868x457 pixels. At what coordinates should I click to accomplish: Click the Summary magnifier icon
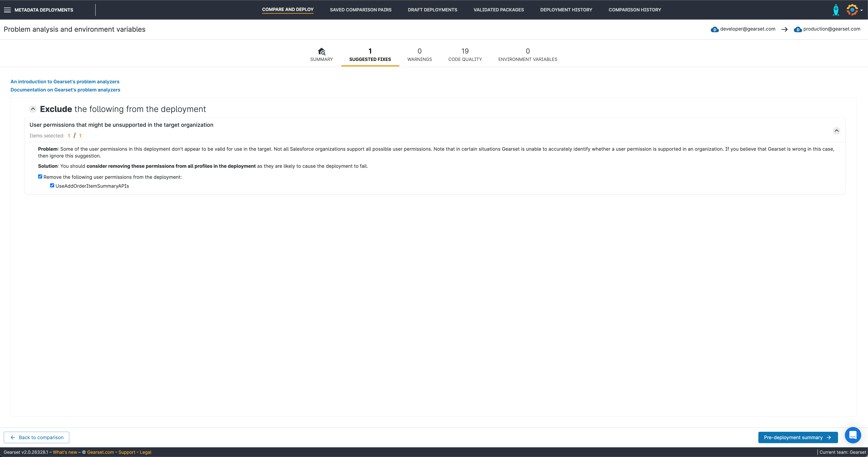click(x=322, y=51)
